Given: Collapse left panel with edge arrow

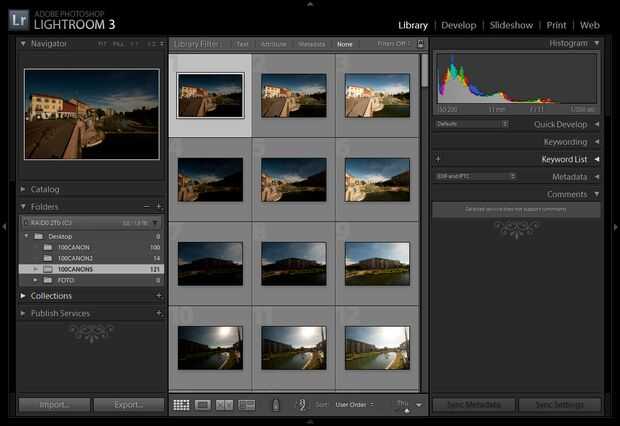Looking at the screenshot, I should (4, 227).
